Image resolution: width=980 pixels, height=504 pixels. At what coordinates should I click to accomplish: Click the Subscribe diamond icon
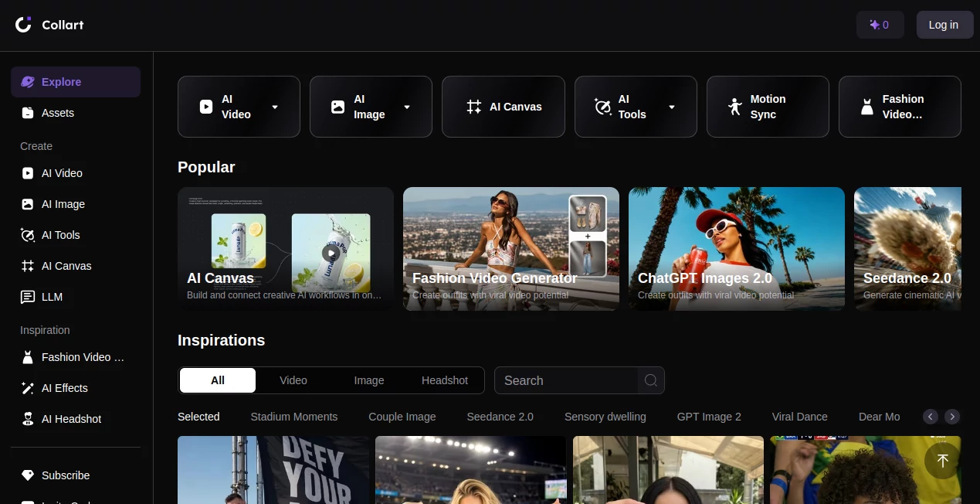[28, 475]
